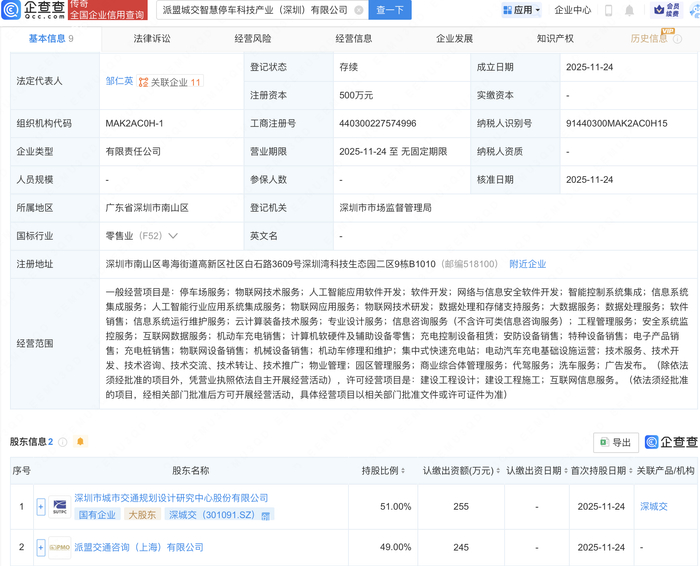Image resolution: width=700 pixels, height=566 pixels.
Task: Expand the second shareholder row plus toggle
Action: click(41, 547)
